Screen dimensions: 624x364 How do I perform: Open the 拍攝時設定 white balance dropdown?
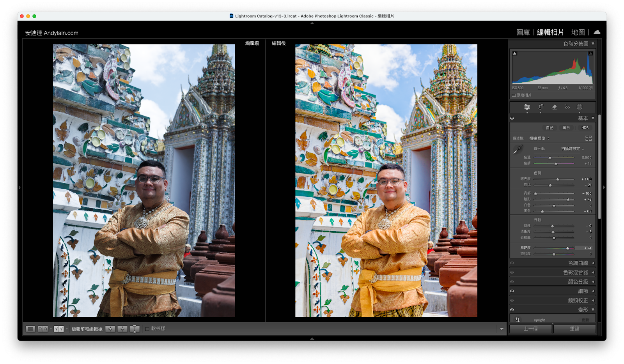(x=573, y=149)
